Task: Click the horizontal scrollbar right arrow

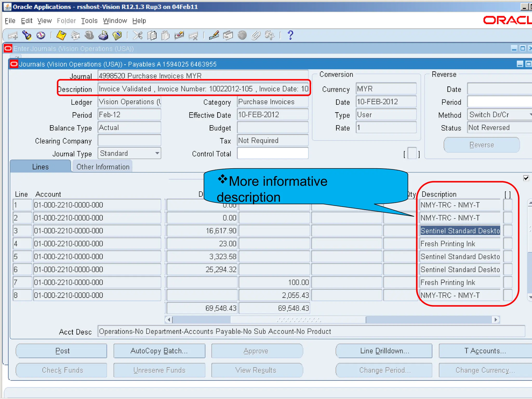Action: (x=496, y=320)
